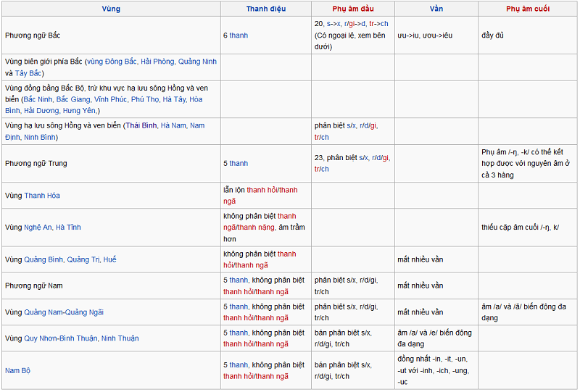Open the Vĩnh Phúc link
Screen dimensions: 580x392
pos(111,99)
